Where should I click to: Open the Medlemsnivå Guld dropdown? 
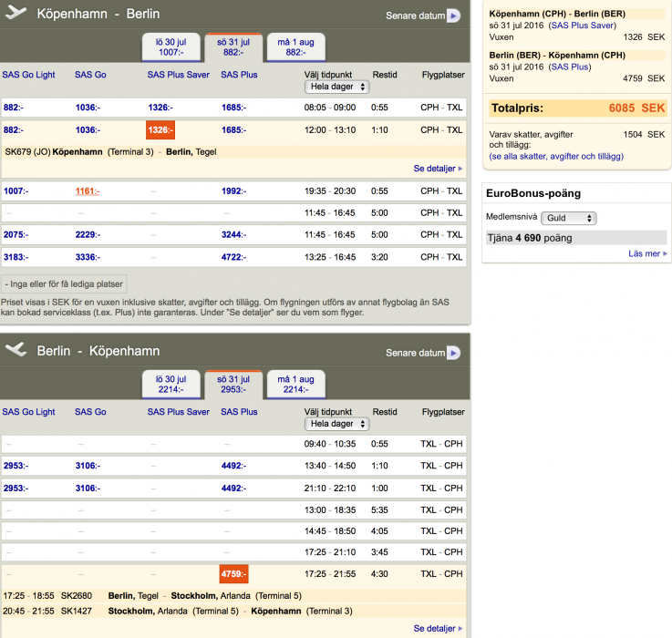[x=568, y=219]
